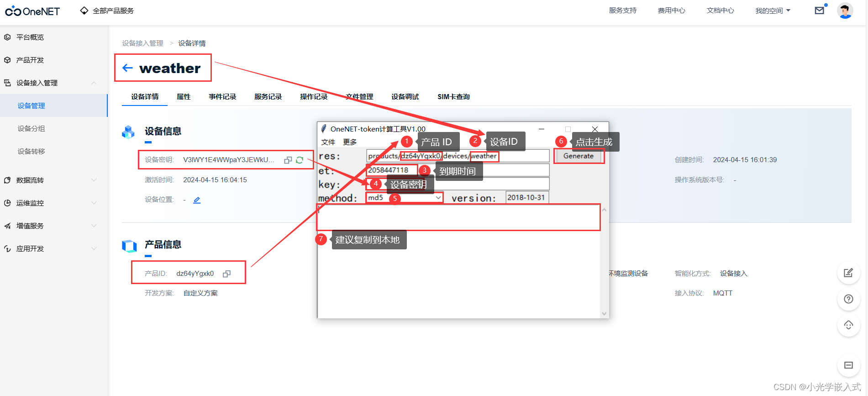Click the 自定义方案 value
The width and height of the screenshot is (868, 396).
click(x=200, y=293)
